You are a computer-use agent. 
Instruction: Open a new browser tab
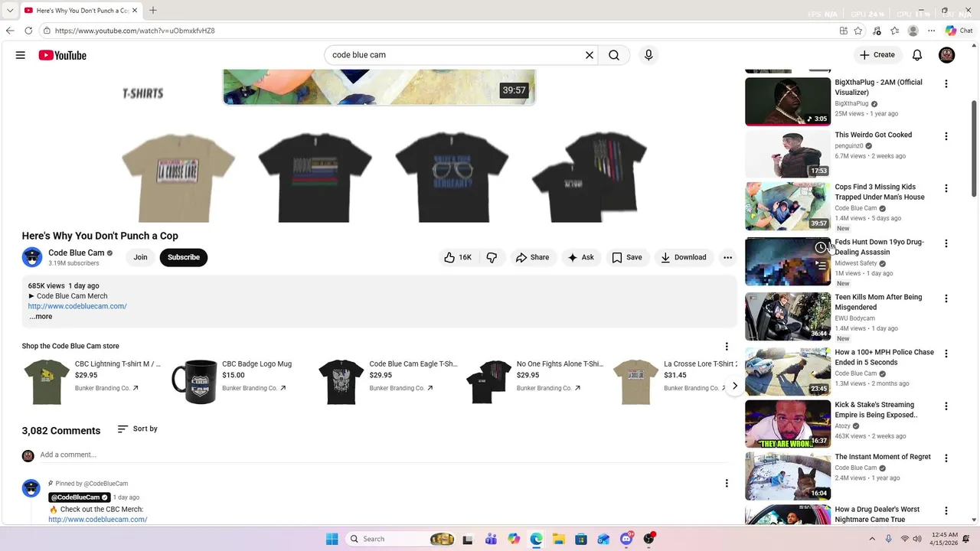[153, 10]
